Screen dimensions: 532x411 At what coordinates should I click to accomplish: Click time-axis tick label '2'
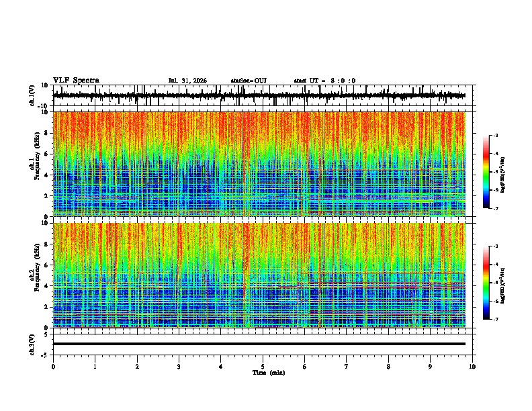[x=137, y=367]
